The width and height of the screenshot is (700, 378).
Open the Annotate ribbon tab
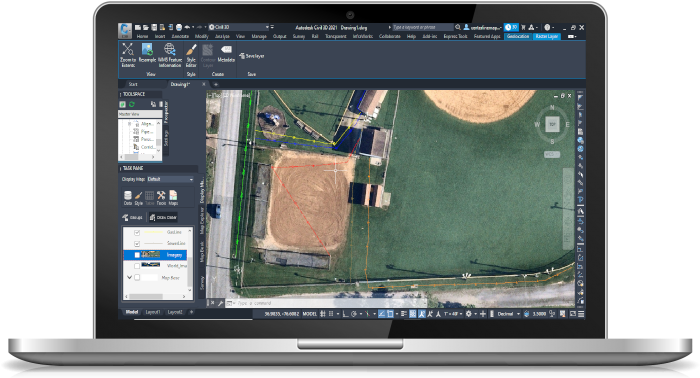pos(180,36)
